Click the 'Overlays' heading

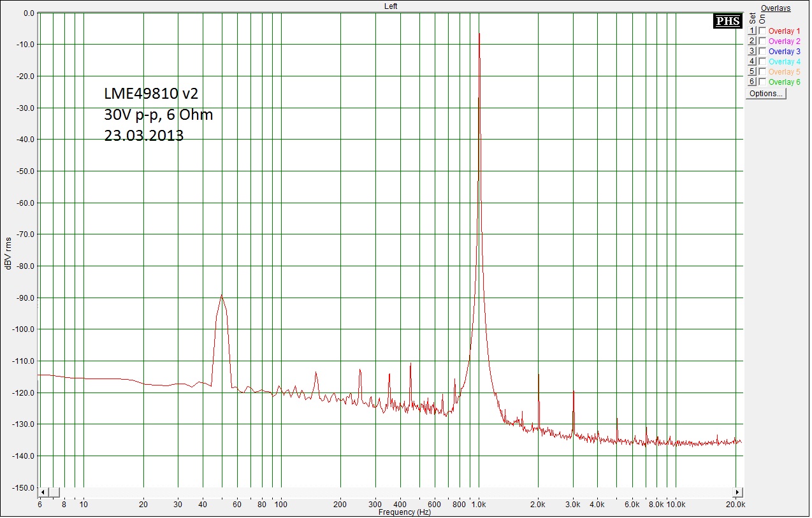(776, 8)
